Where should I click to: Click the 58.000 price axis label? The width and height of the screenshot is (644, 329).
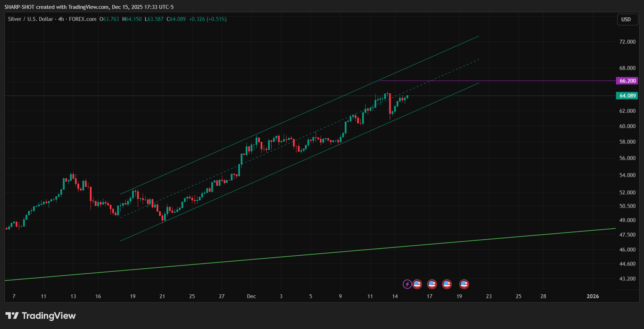[627, 142]
